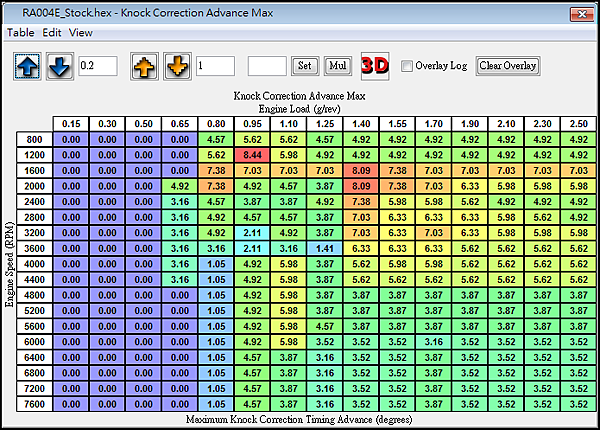Click the 1200 RPM row header
This screenshot has height=430, width=600.
coord(34,155)
